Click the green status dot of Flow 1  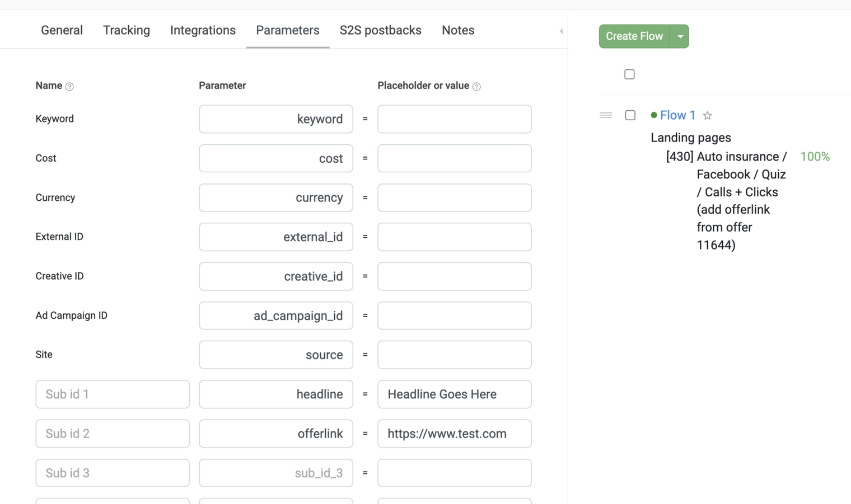click(654, 115)
